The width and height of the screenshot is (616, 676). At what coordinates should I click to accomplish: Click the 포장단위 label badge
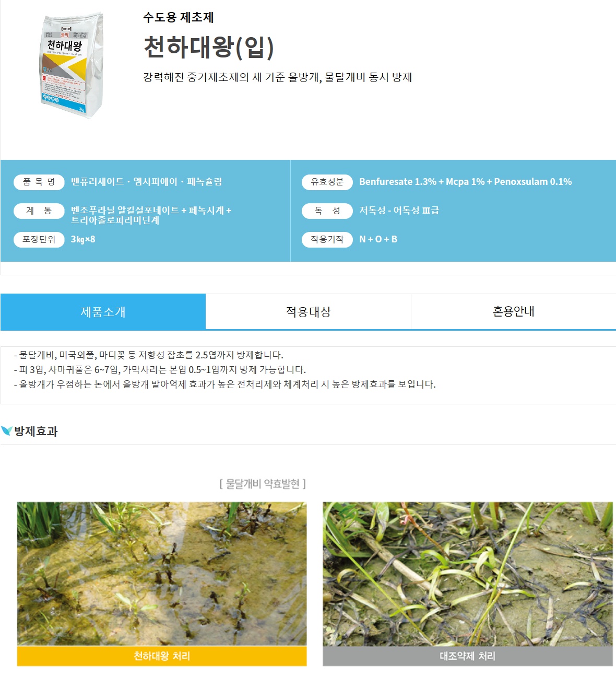point(39,239)
